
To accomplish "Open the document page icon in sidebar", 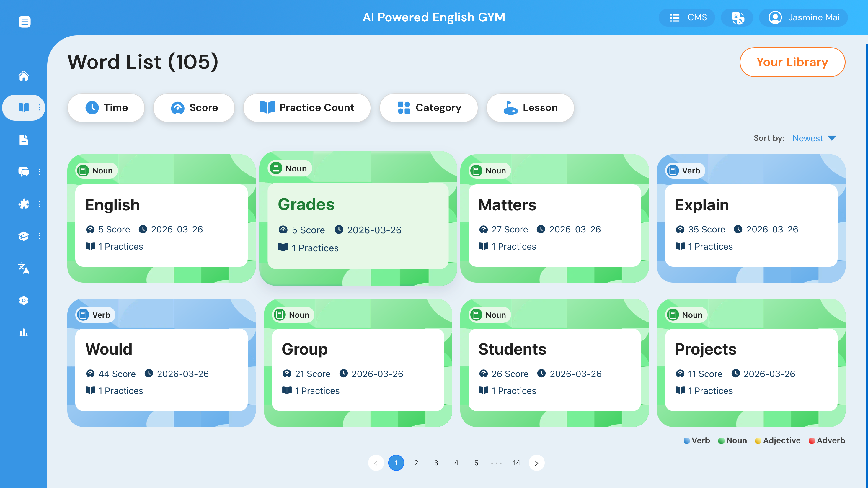I will pyautogui.click(x=24, y=140).
